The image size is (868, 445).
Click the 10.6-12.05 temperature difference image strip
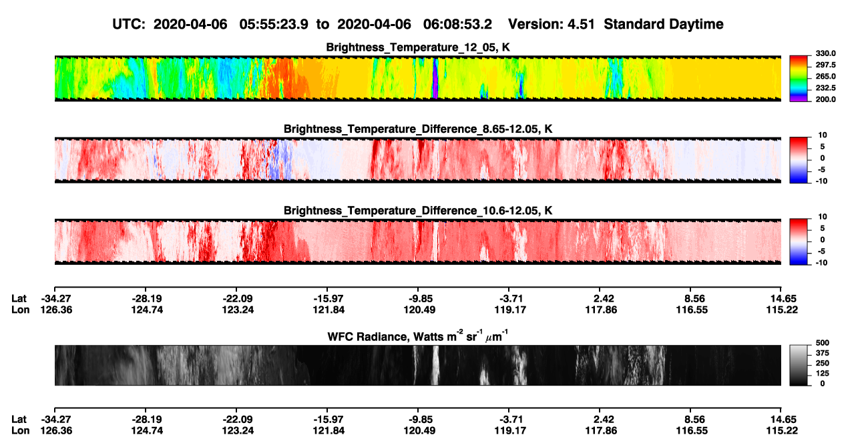[x=417, y=241]
